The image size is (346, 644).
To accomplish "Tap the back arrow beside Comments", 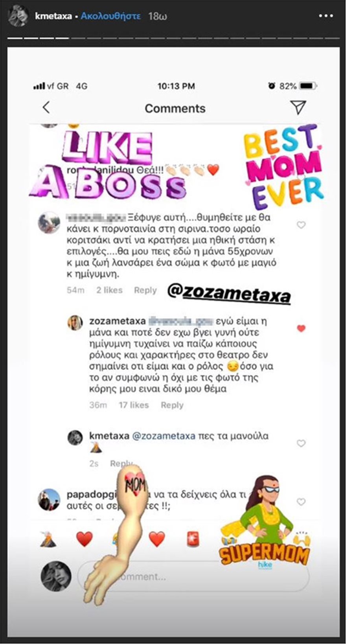I will click(x=46, y=107).
